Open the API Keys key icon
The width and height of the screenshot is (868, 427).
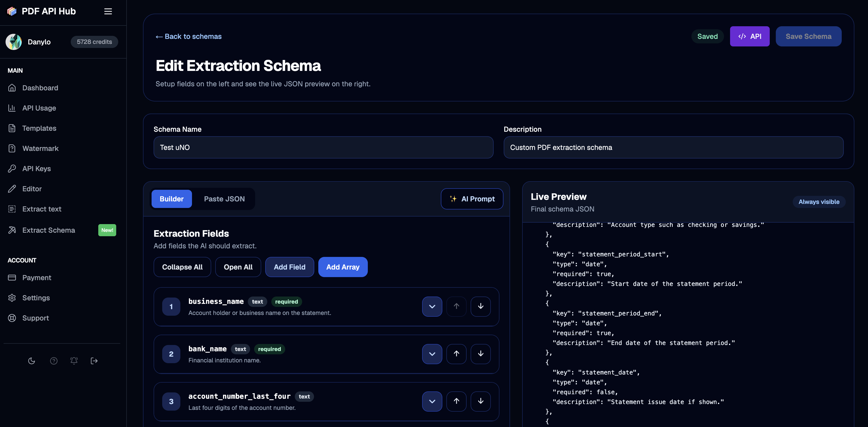click(12, 169)
